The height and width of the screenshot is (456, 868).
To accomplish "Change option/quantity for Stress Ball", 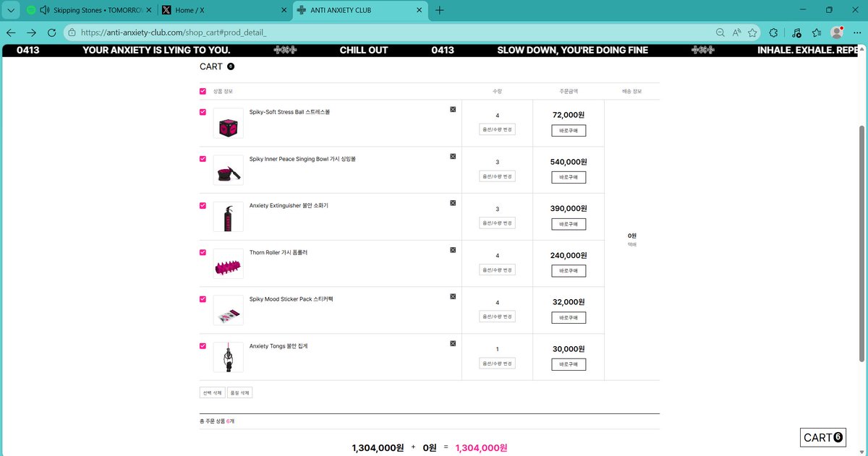I will (x=497, y=129).
